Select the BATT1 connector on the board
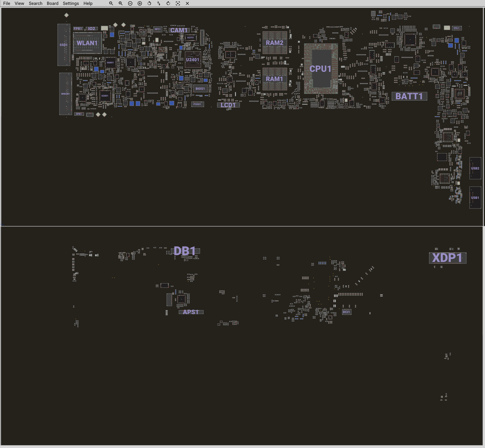Viewport: 485px width, 448px height. 409,96
